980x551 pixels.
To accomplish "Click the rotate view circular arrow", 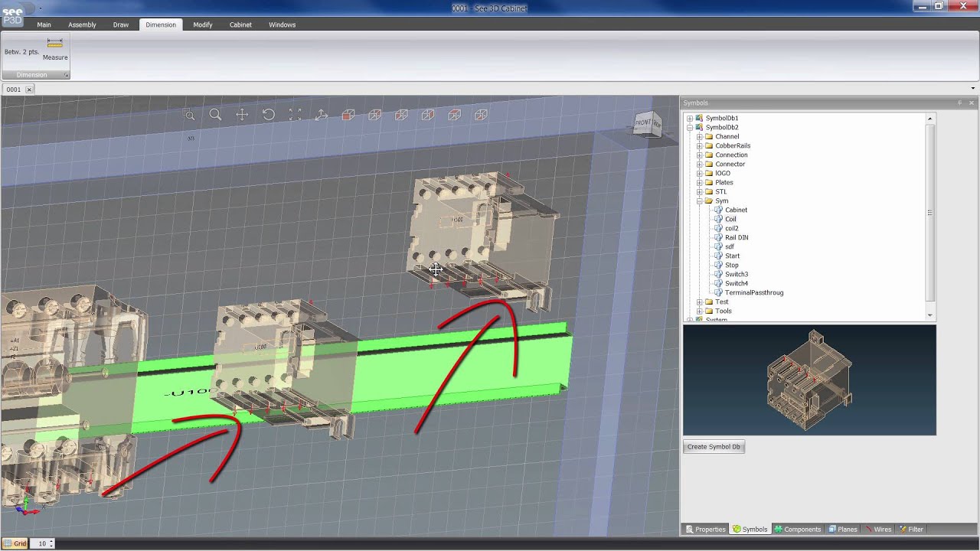I will tap(269, 115).
